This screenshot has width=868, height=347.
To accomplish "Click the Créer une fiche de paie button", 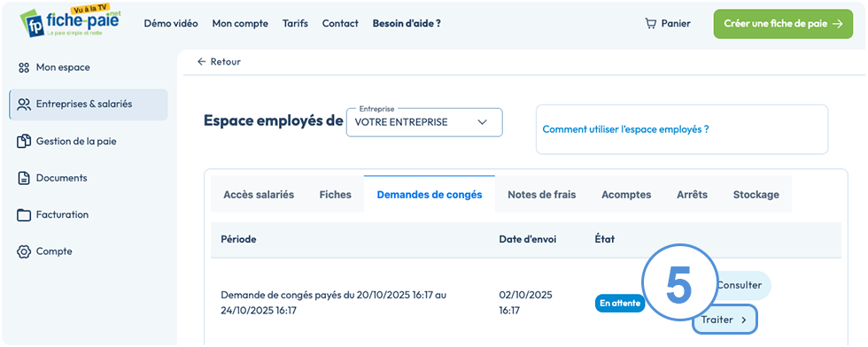I will (783, 24).
